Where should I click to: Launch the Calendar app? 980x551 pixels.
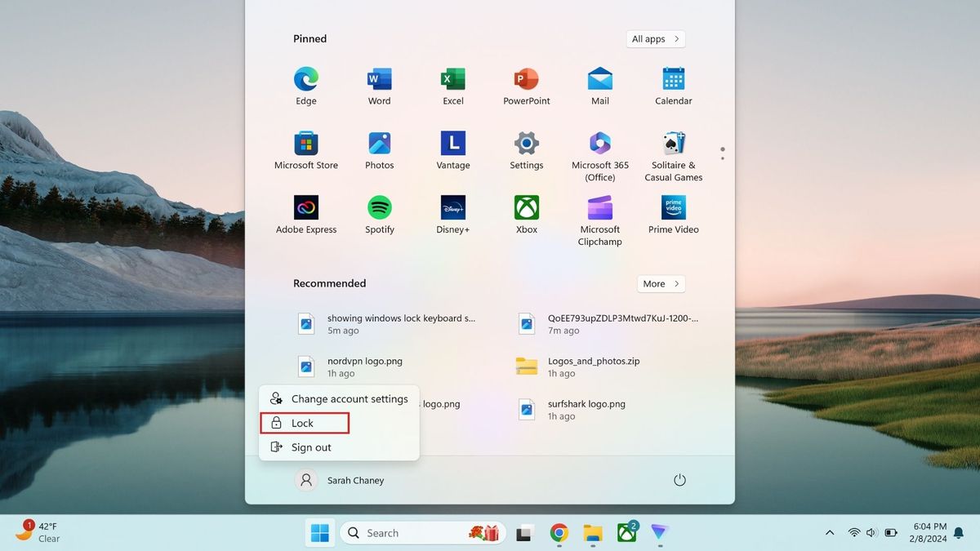(673, 82)
